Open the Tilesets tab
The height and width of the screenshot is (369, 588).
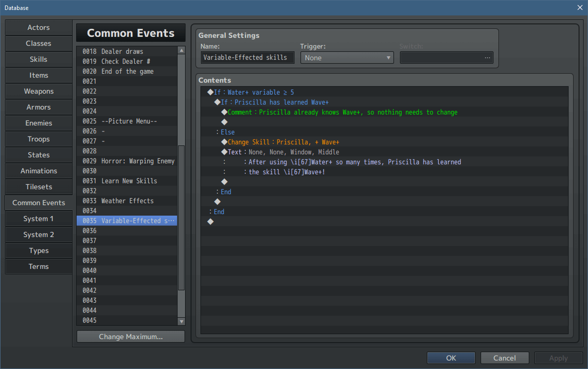tap(39, 187)
